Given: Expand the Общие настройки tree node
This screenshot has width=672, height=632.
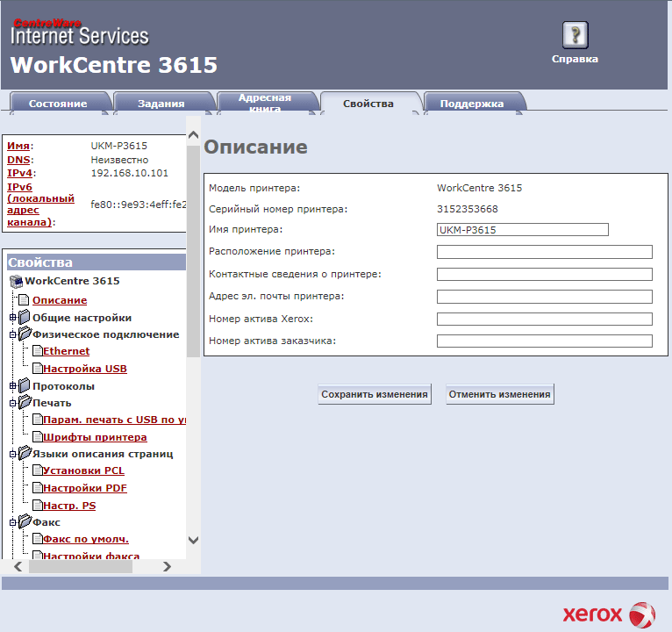Looking at the screenshot, I should click(13, 318).
